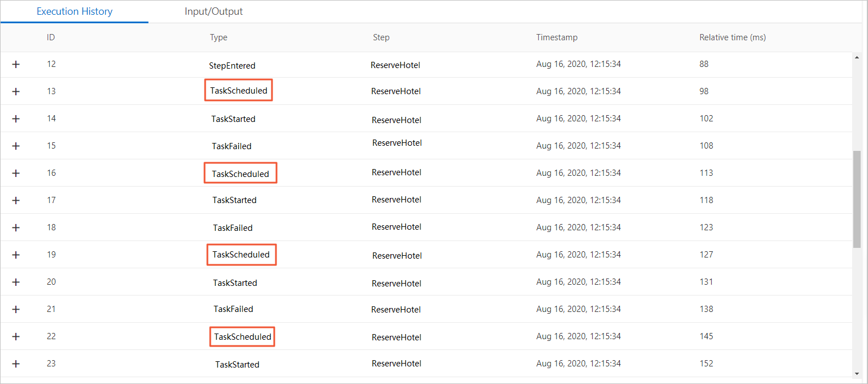The image size is (868, 384).
Task: Click plus icon for row ID 16
Action: (x=16, y=173)
